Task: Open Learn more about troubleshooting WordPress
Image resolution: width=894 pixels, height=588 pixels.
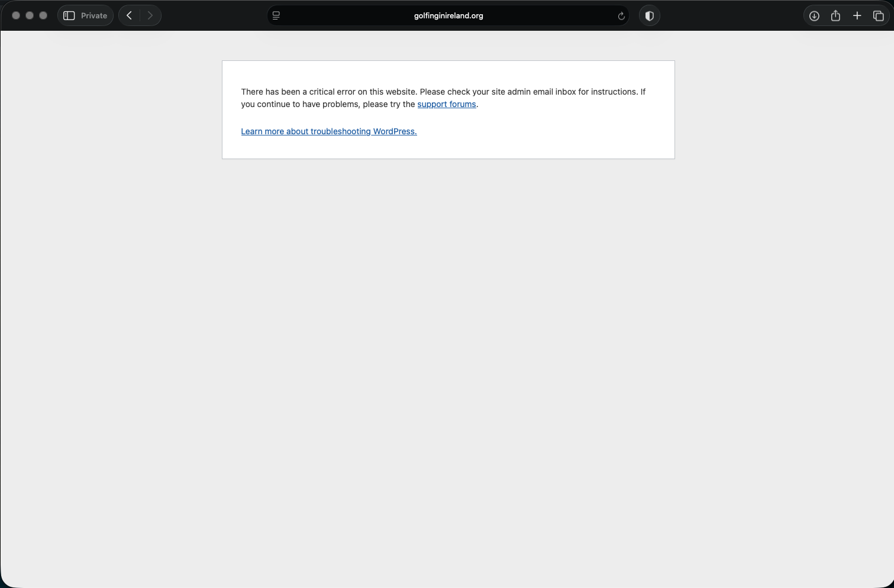Action: (328, 132)
